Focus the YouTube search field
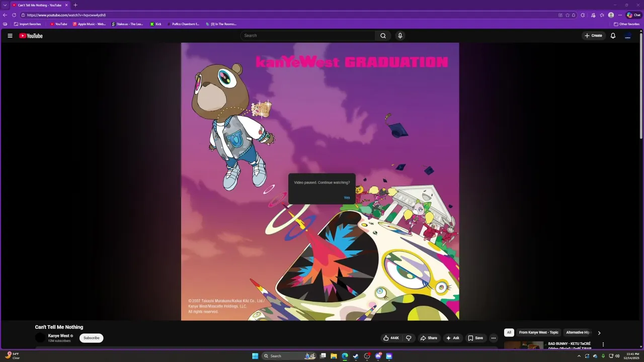644x362 pixels. [308, 36]
